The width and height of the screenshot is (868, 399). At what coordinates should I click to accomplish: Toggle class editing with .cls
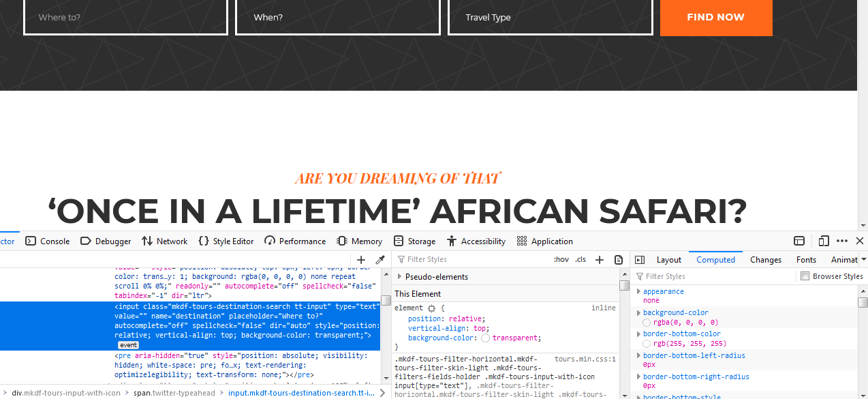[x=580, y=259]
